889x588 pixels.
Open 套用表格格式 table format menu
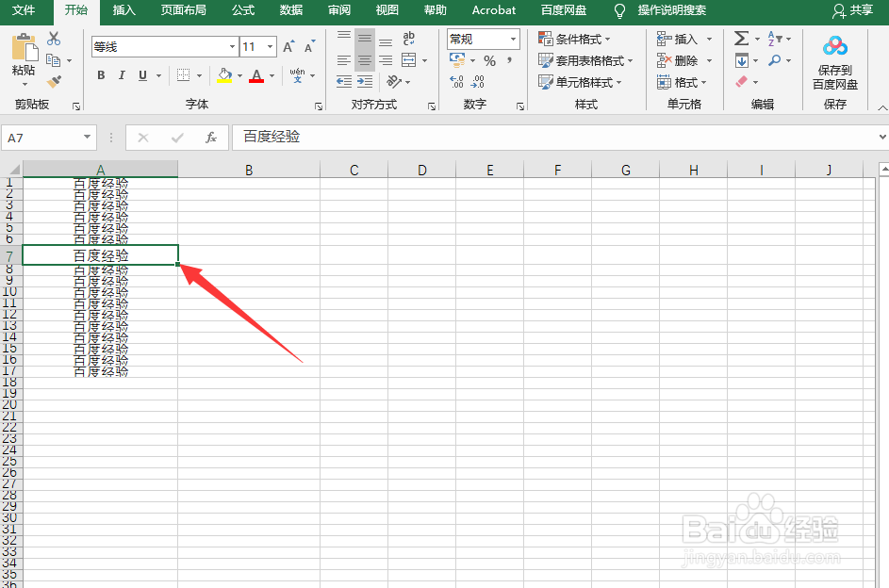(585, 60)
